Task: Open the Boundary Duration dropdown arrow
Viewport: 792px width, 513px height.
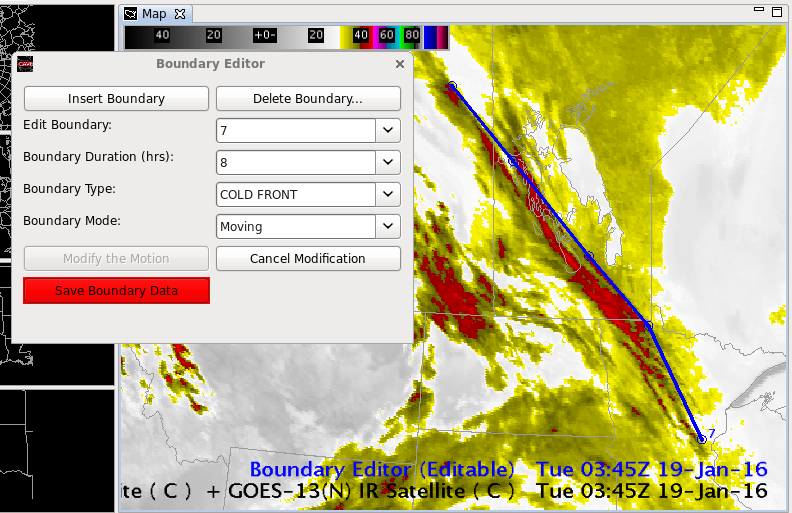Action: pos(388,162)
